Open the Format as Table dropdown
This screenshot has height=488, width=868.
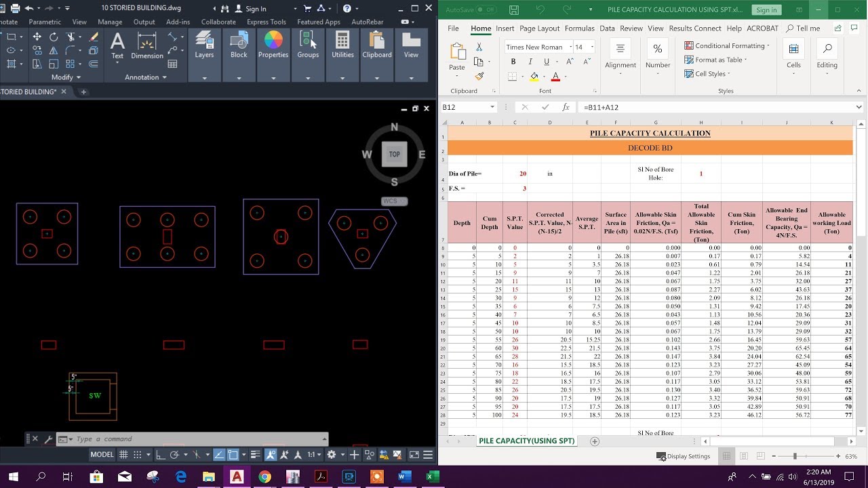pyautogui.click(x=716, y=60)
